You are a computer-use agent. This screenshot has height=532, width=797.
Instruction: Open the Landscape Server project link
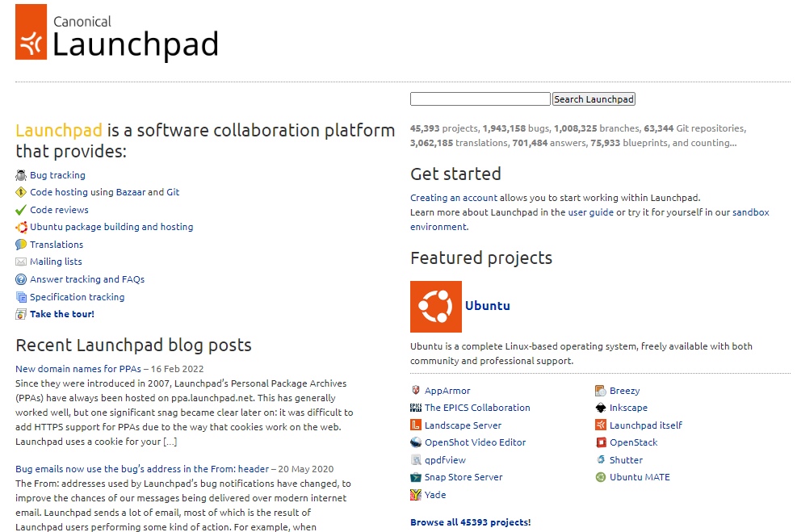pyautogui.click(x=463, y=425)
